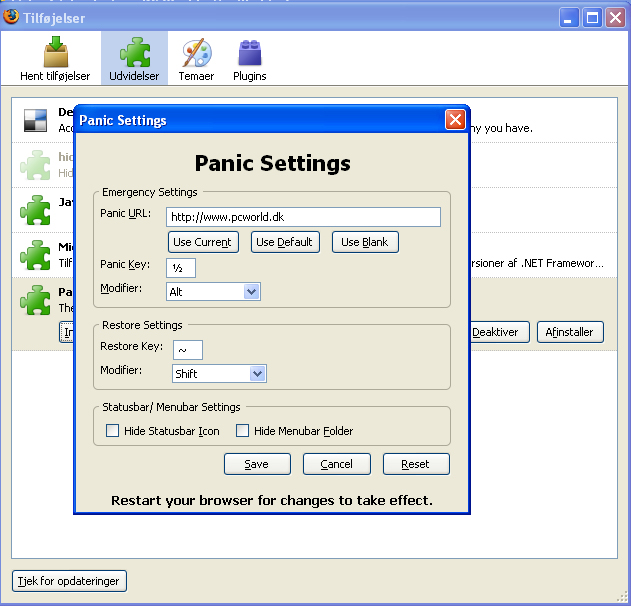This screenshot has width=631, height=606.
Task: Expand the Emergency Modifier dropdown showing Alt
Action: 213,291
